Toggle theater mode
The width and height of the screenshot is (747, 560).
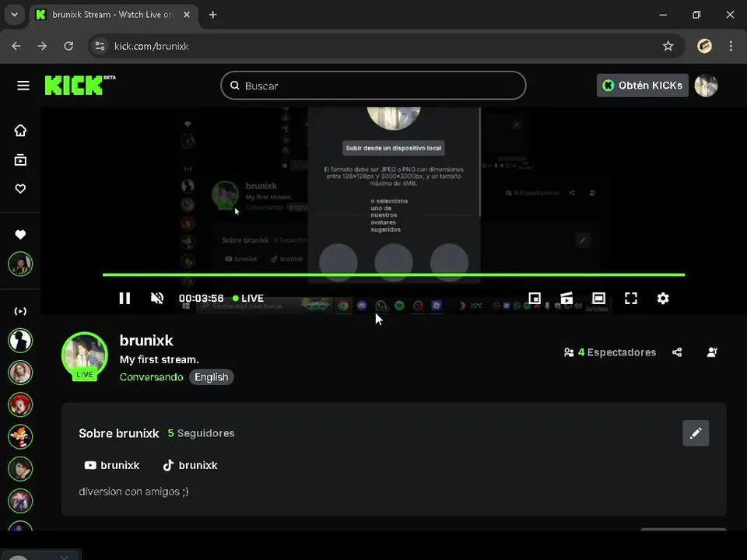[598, 298]
